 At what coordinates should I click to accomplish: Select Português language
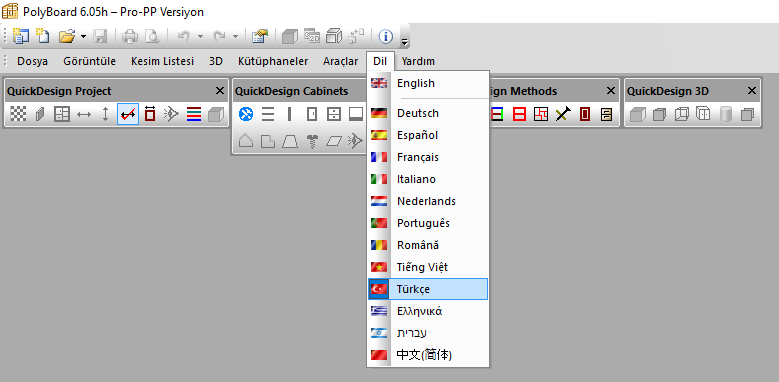(x=428, y=223)
